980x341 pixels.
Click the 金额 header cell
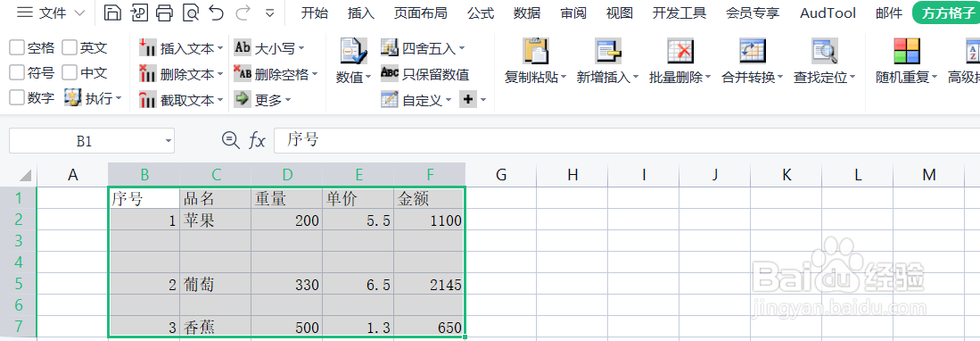pyautogui.click(x=429, y=198)
